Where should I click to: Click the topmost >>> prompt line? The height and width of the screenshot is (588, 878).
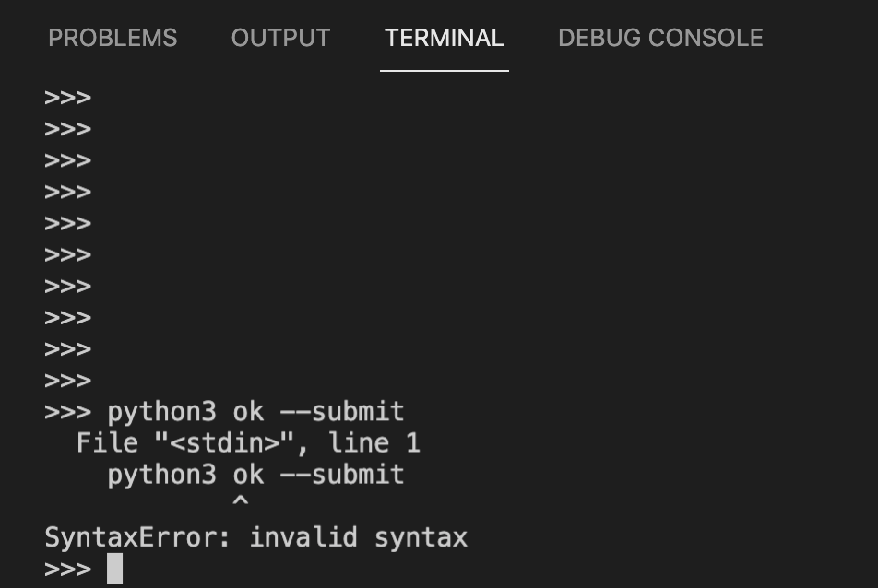click(x=66, y=97)
